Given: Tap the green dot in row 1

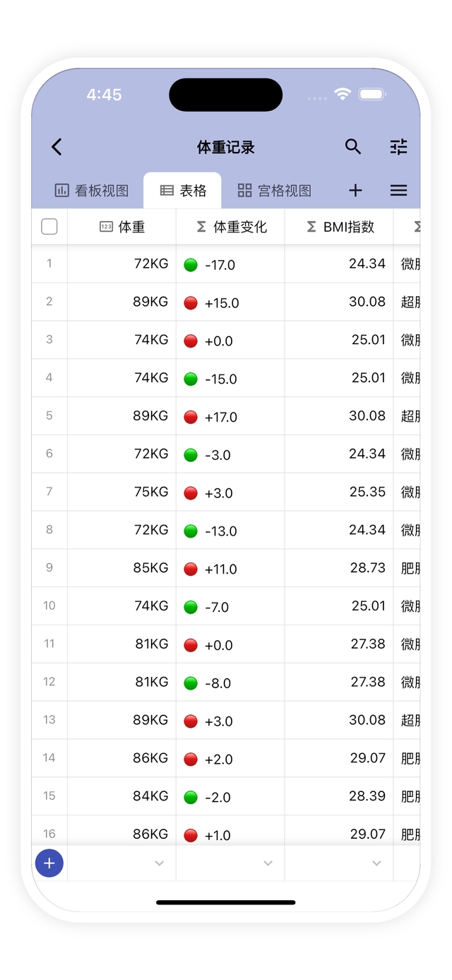Looking at the screenshot, I should pyautogui.click(x=191, y=265).
